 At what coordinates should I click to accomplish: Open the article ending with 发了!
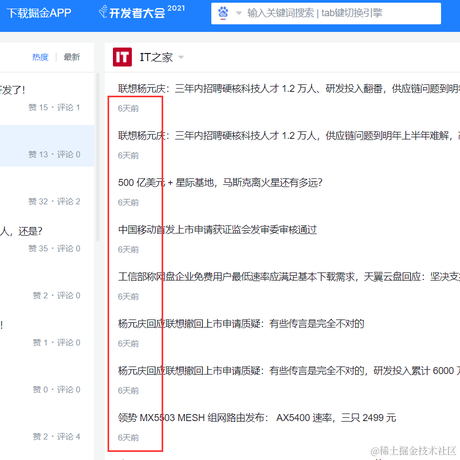[13, 90]
